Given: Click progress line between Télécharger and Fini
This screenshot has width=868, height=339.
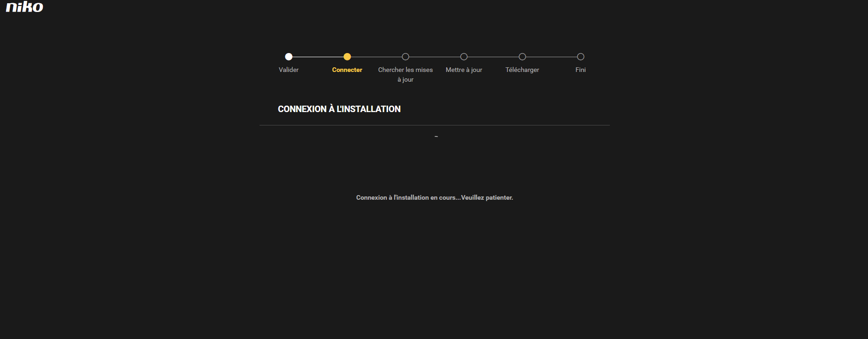Looking at the screenshot, I should (x=551, y=57).
